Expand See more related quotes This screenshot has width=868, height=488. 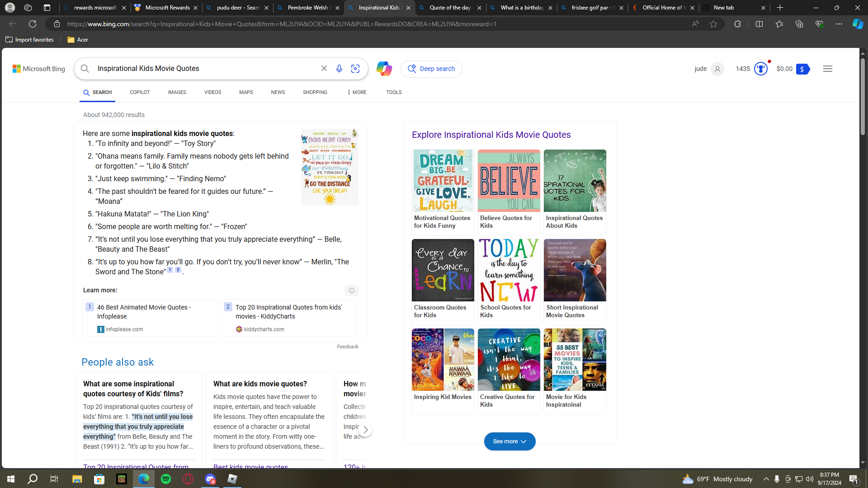509,441
